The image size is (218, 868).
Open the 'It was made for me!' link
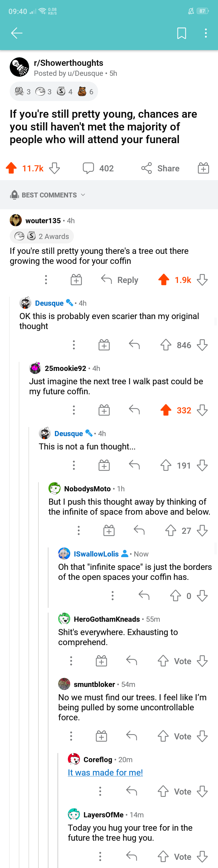[105, 772]
